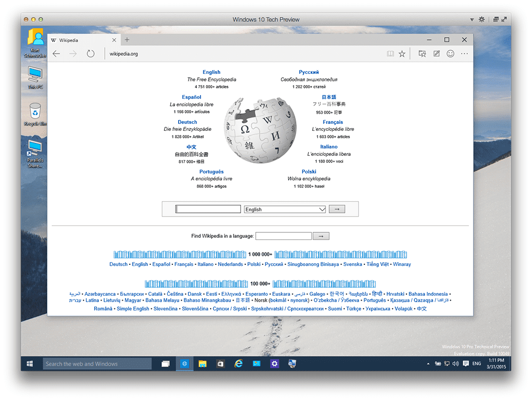Select the Wikipedia browser tab
The image size is (532, 400).
tap(83, 40)
